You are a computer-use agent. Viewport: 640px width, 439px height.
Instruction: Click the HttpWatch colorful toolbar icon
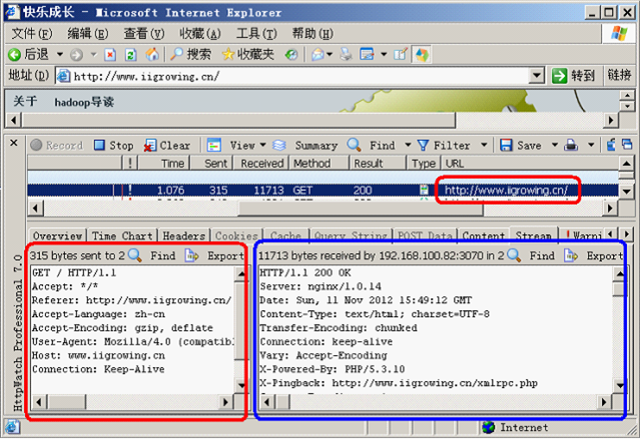[x=422, y=54]
